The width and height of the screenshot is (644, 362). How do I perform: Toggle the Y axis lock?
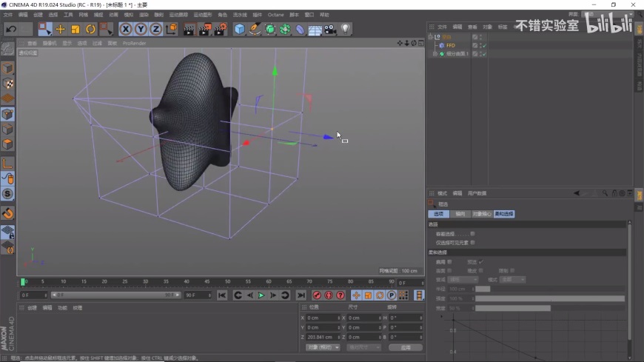pyautogui.click(x=141, y=29)
